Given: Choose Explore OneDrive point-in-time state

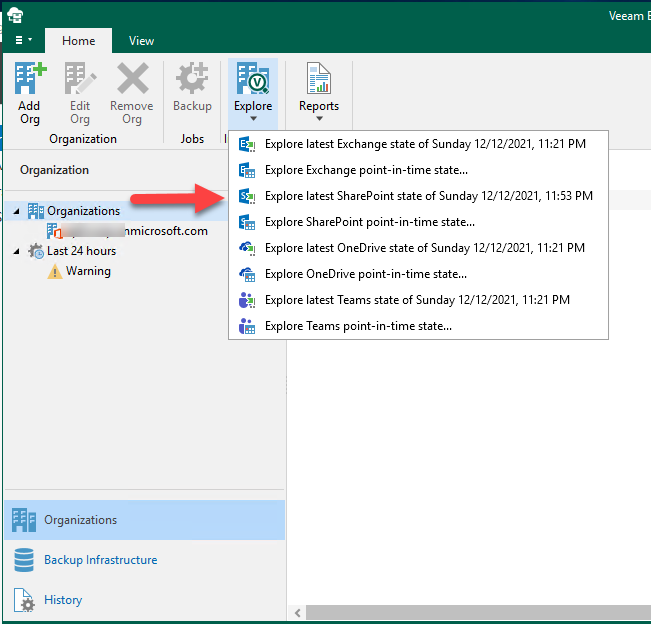Looking at the screenshot, I should coord(418,274).
